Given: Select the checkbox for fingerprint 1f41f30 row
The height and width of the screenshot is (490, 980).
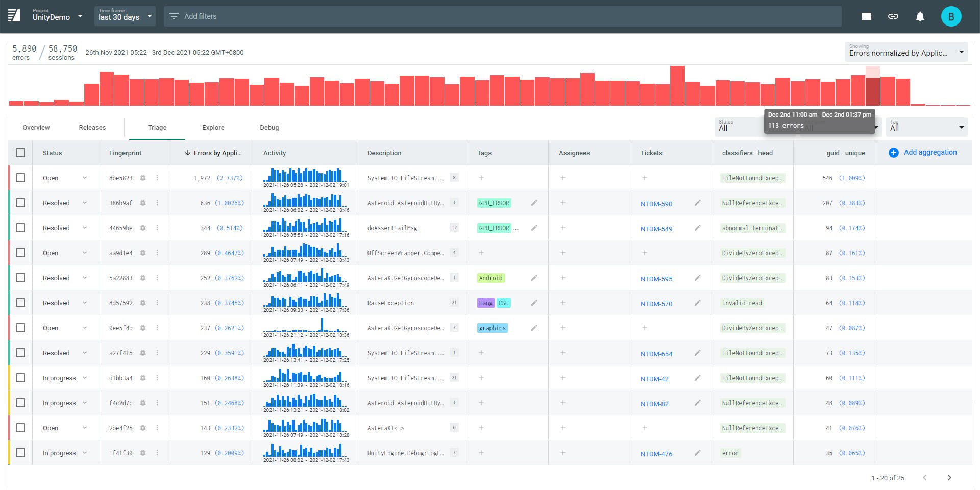Looking at the screenshot, I should [x=20, y=453].
